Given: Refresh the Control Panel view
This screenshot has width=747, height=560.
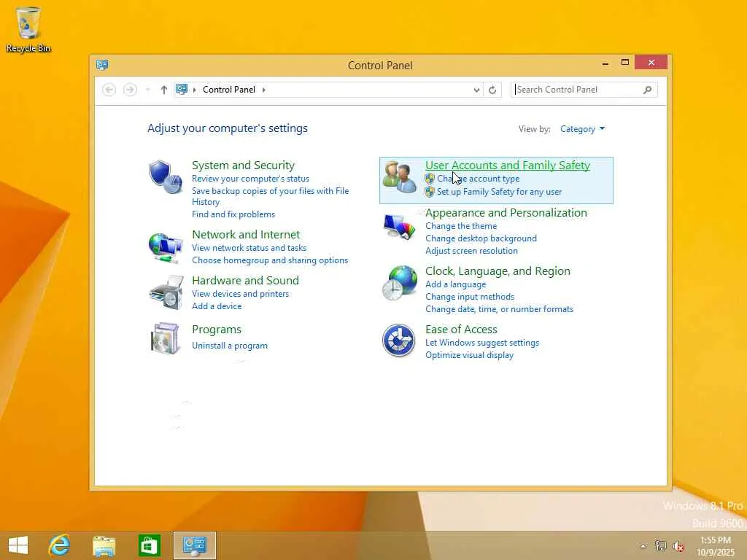Looking at the screenshot, I should point(492,90).
